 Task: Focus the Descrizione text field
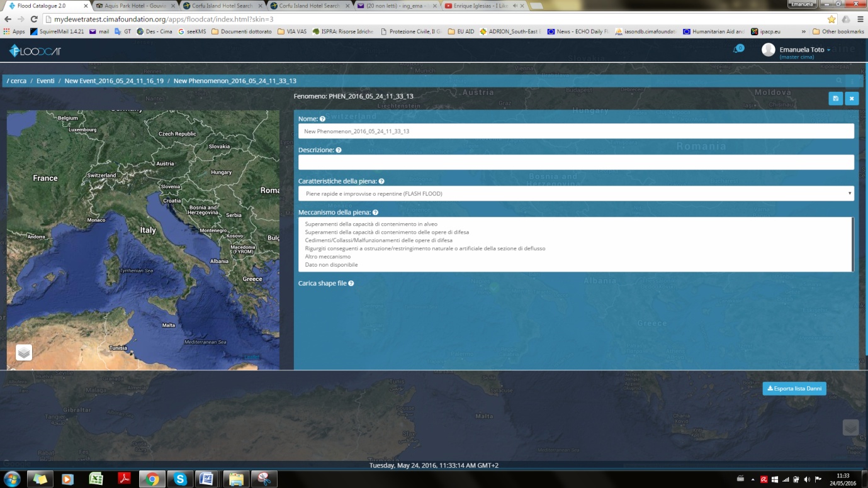pos(576,162)
